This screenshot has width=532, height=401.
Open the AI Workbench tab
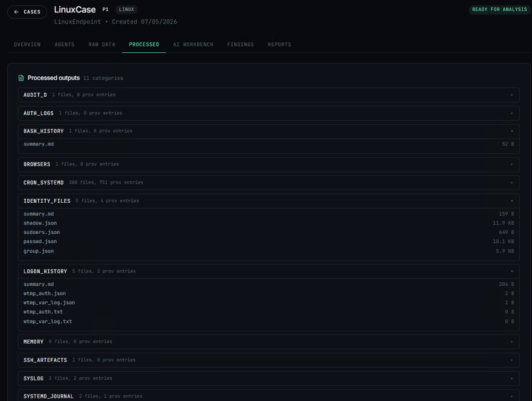[193, 44]
